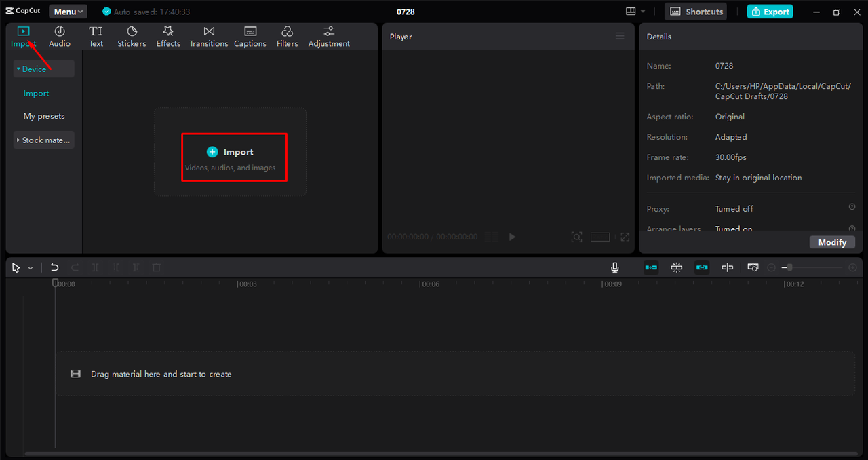The image size is (868, 460).
Task: Click the Delete trash icon
Action: [157, 268]
